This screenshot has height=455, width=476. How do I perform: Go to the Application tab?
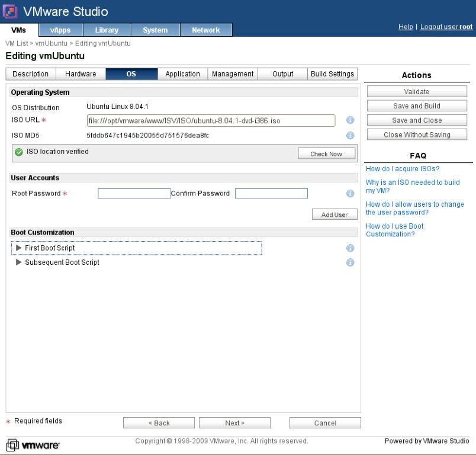182,74
